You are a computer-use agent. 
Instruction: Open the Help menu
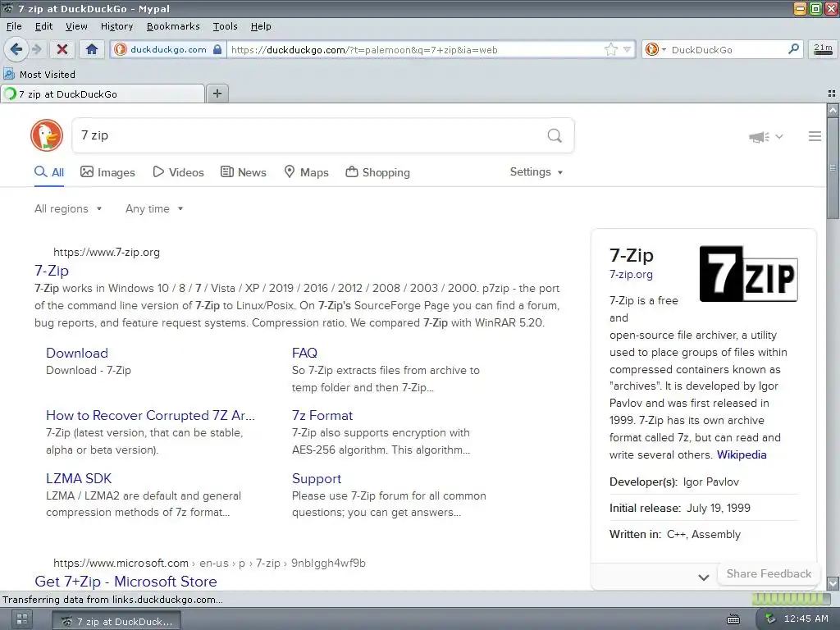pyautogui.click(x=261, y=25)
